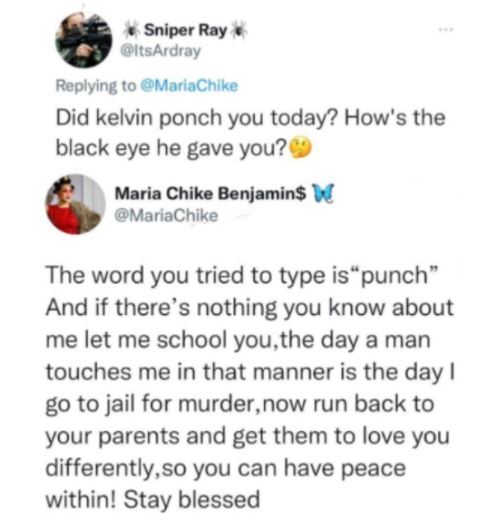Click the spider emoji before Sniper Ray

pyautogui.click(x=132, y=31)
